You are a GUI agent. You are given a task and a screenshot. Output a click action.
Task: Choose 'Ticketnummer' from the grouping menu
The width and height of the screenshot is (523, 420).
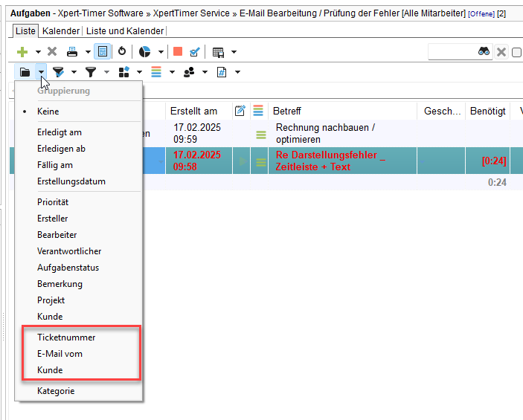(66, 337)
